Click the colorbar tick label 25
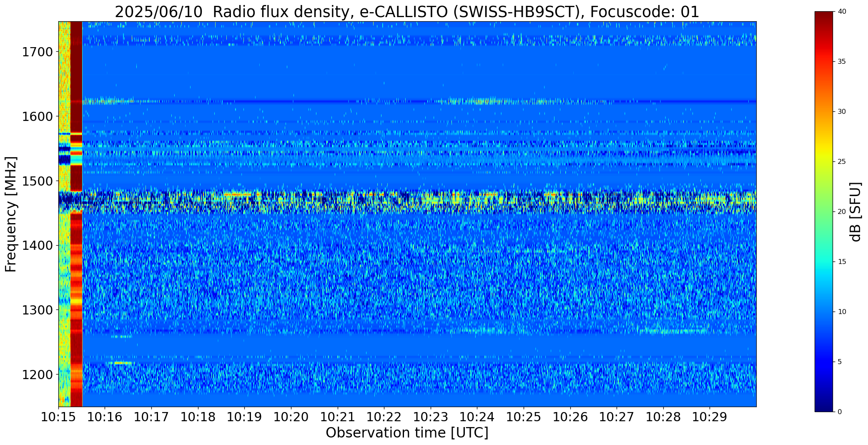 pos(842,162)
